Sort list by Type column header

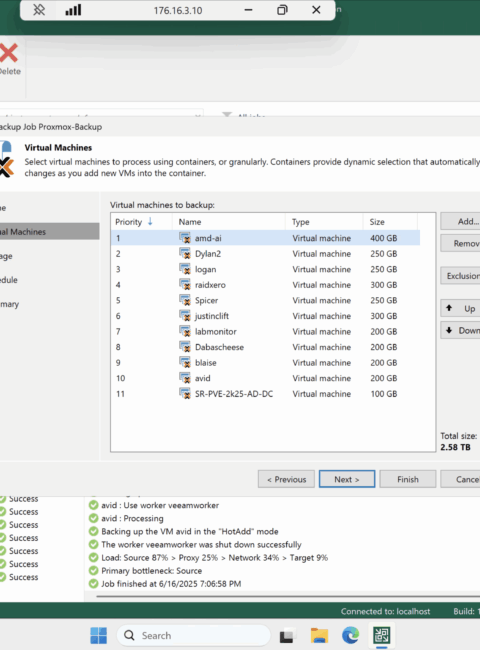pos(325,222)
